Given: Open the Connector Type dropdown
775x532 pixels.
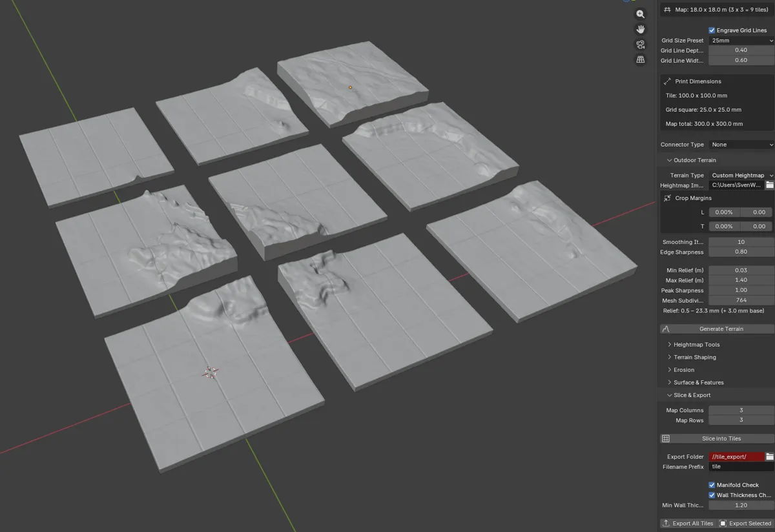Looking at the screenshot, I should [x=741, y=145].
